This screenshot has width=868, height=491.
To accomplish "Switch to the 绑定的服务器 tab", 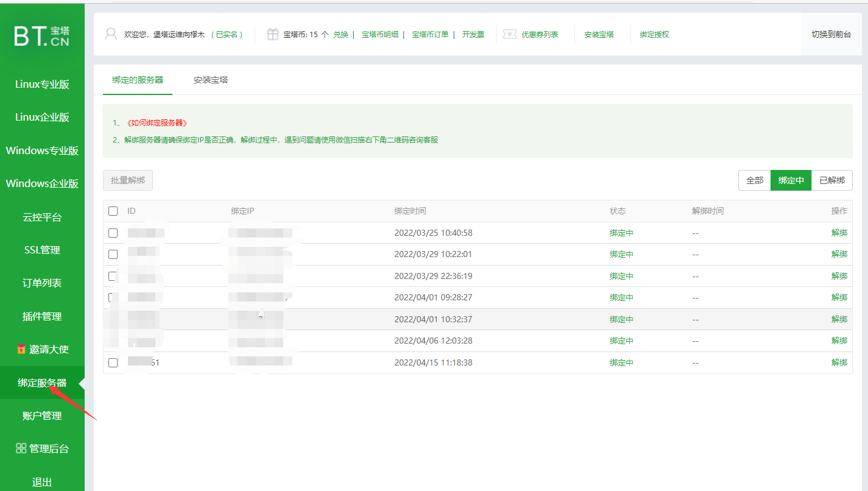I will tap(138, 80).
